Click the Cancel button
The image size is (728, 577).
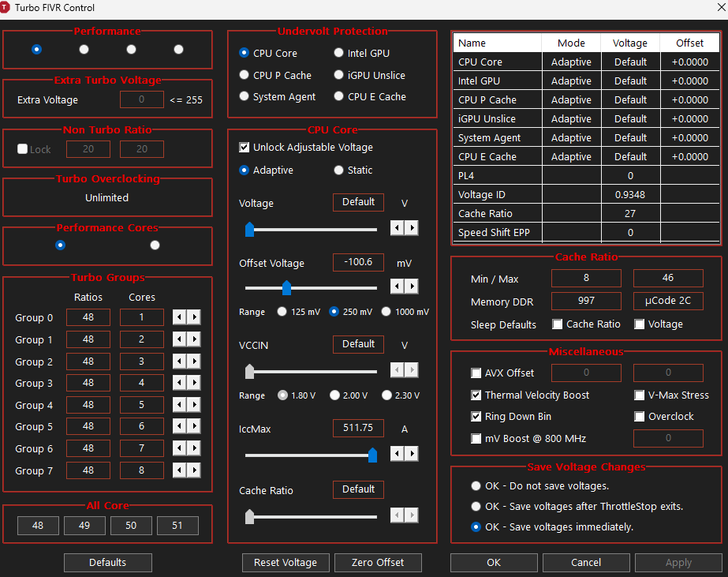pos(586,562)
